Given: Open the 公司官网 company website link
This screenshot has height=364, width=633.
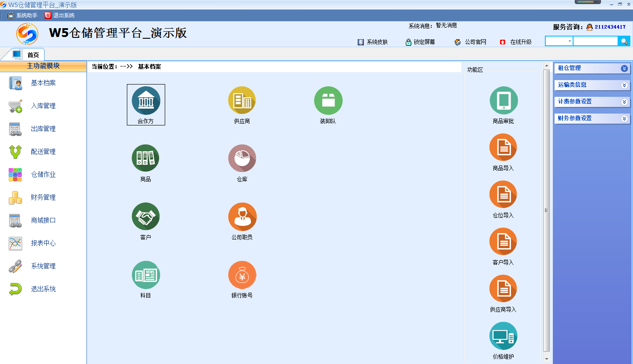Looking at the screenshot, I should (470, 42).
